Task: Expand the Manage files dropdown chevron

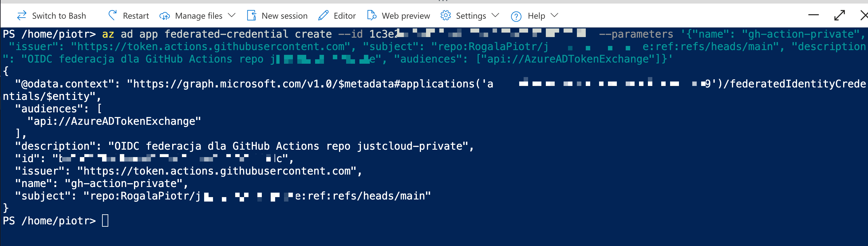Action: (x=231, y=15)
